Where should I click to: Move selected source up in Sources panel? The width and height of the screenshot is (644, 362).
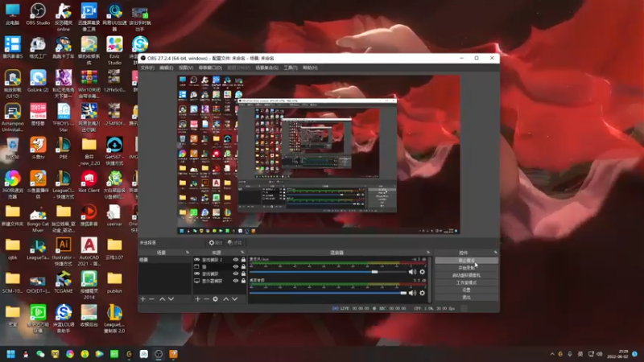coord(226,298)
